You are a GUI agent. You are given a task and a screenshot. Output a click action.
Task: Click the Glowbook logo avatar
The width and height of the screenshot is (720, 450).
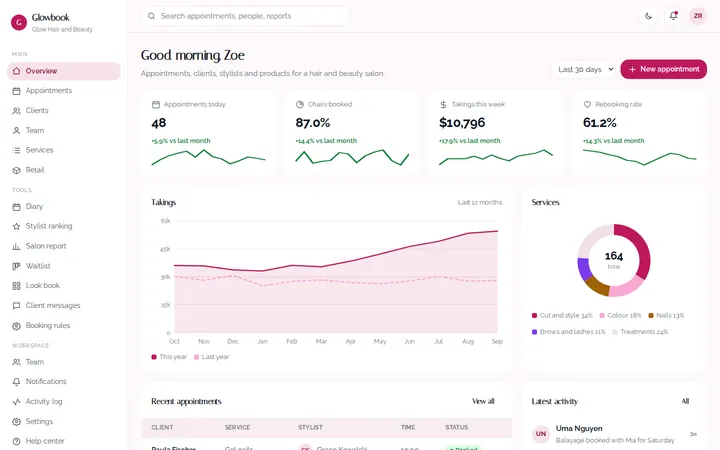[x=19, y=22]
